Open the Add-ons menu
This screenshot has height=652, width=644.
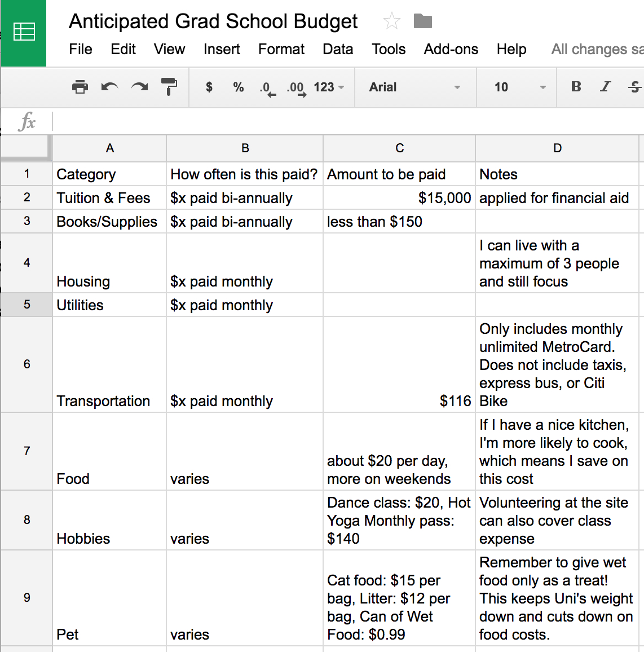(451, 49)
